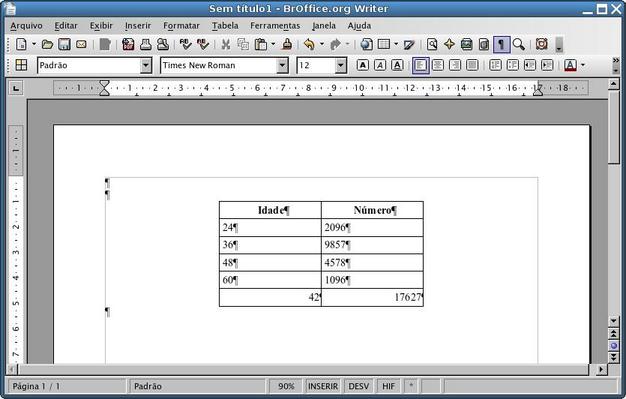This screenshot has width=626, height=399.
Task: Open the Navigator star icon
Action: (x=449, y=44)
